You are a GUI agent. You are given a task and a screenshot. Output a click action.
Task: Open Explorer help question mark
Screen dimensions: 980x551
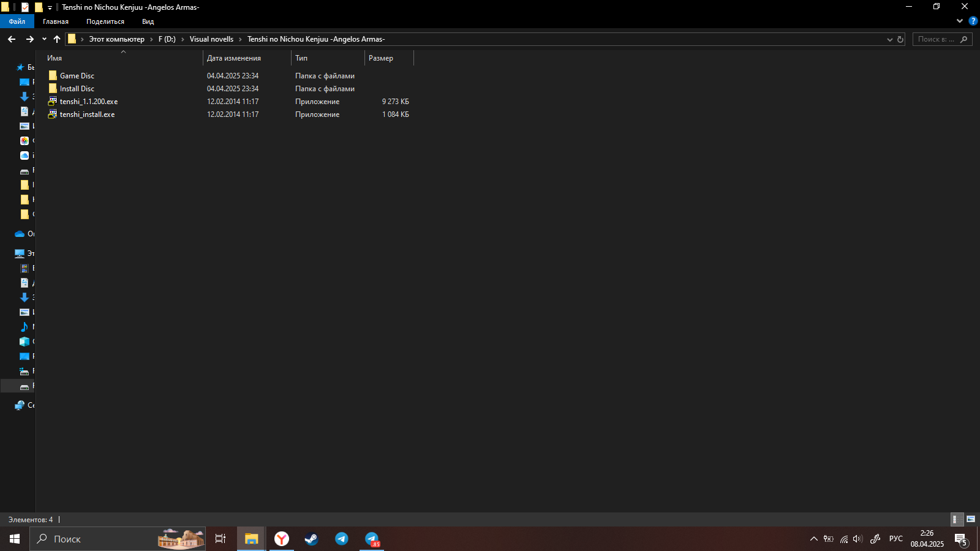click(x=973, y=21)
